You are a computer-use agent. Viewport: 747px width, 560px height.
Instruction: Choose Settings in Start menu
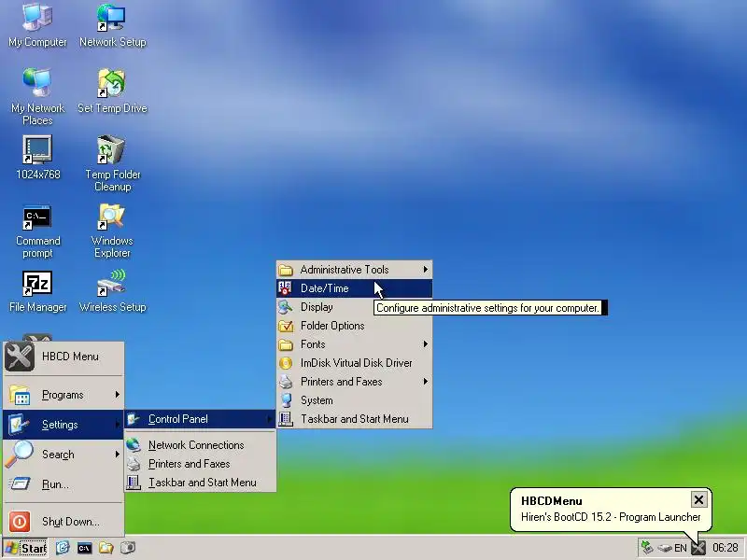63,425
